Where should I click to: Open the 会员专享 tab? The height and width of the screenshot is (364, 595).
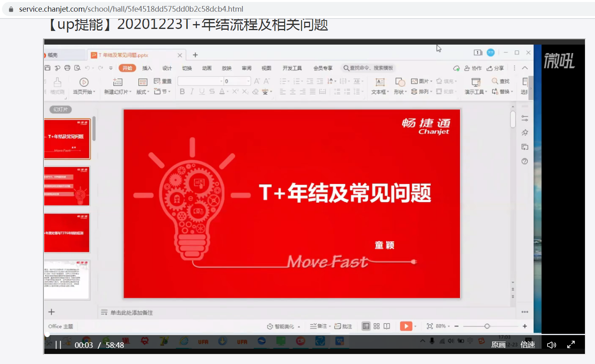pos(323,68)
